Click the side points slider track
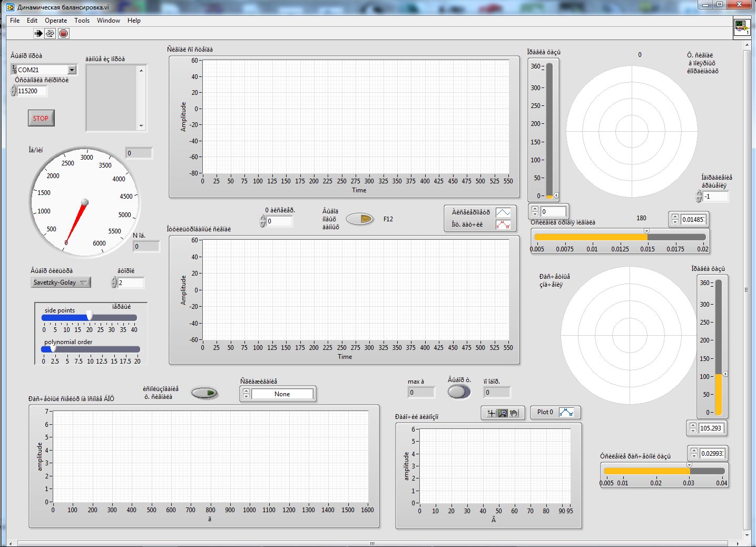The width and height of the screenshot is (756, 547). click(113, 318)
